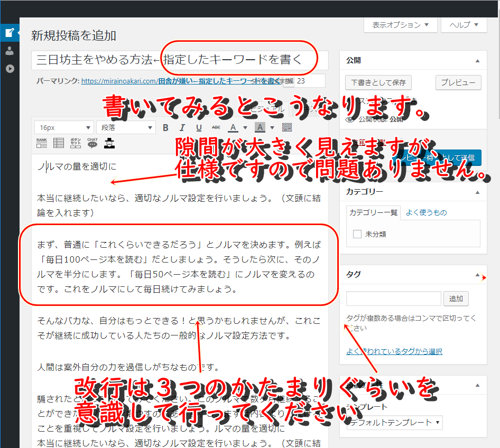This screenshot has width=500, height=448.
Task: Click the post title input field
Action: point(180,60)
